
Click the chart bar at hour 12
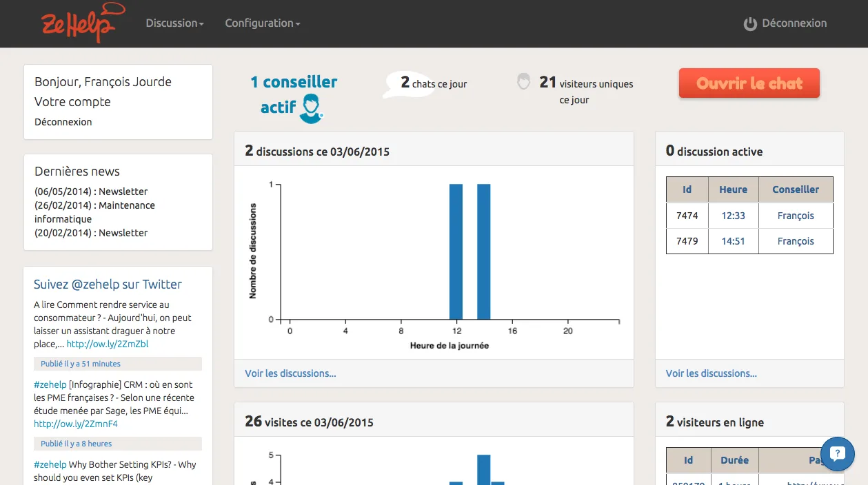pyautogui.click(x=456, y=251)
